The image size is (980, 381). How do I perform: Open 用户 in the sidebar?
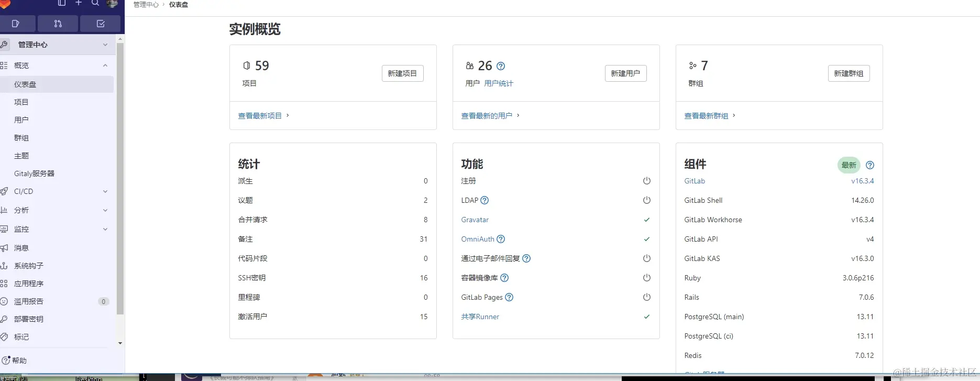(x=57, y=120)
